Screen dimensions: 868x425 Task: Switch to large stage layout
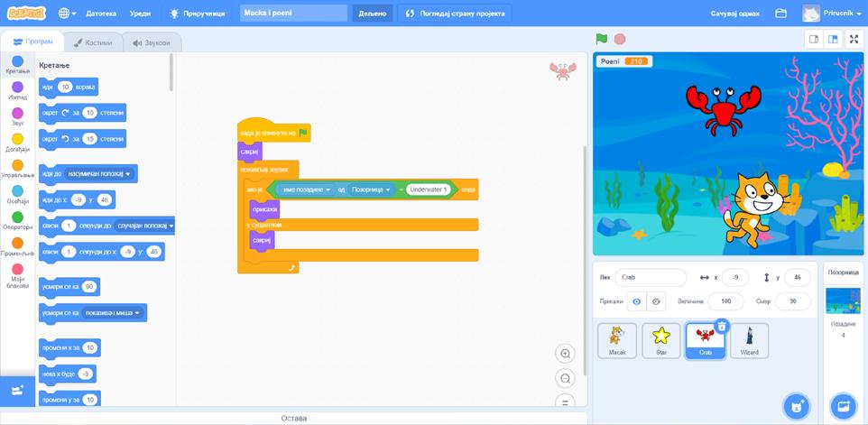(832, 40)
